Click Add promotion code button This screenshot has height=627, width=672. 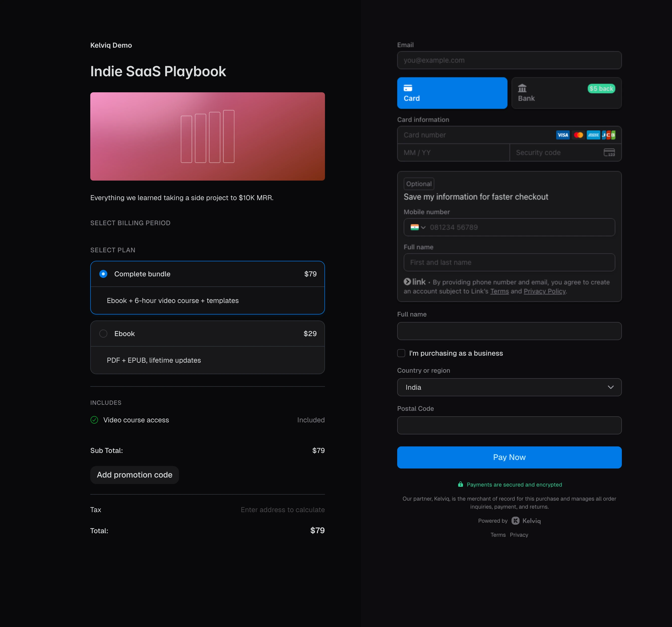135,475
